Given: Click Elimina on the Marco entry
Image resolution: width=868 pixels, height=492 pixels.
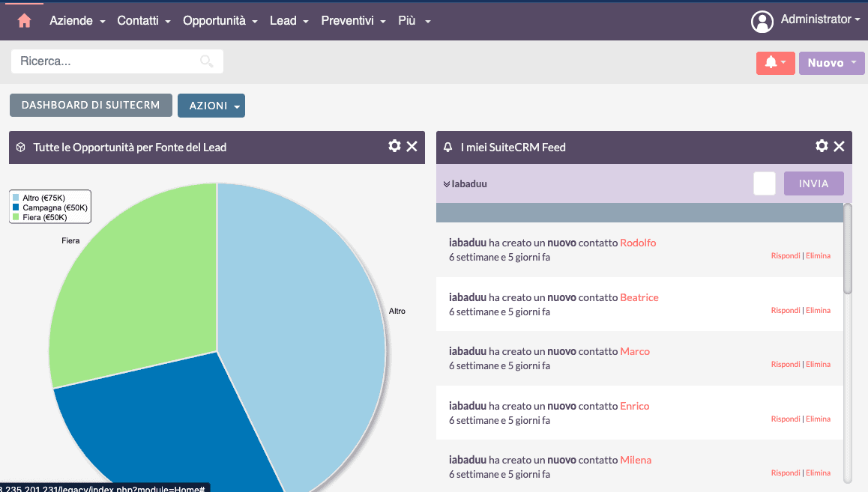Looking at the screenshot, I should click(819, 364).
